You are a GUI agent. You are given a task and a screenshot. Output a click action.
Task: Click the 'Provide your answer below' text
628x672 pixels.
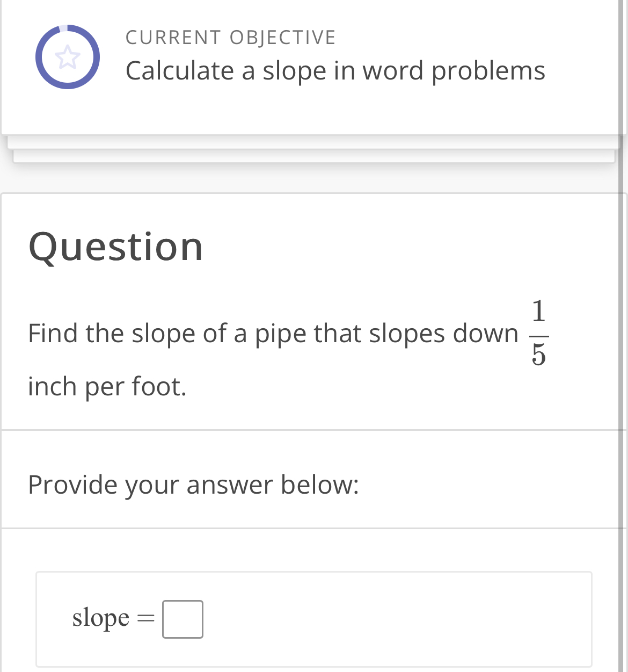pyautogui.click(x=194, y=485)
